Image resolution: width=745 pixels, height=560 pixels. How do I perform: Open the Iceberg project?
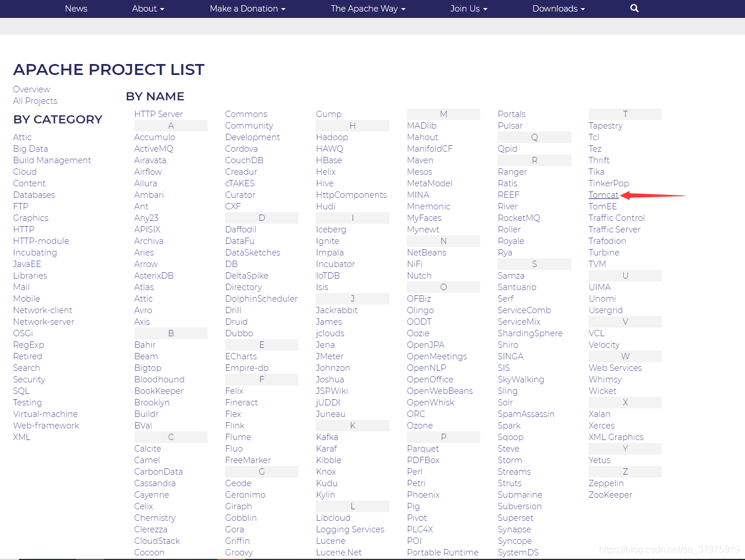click(x=331, y=230)
